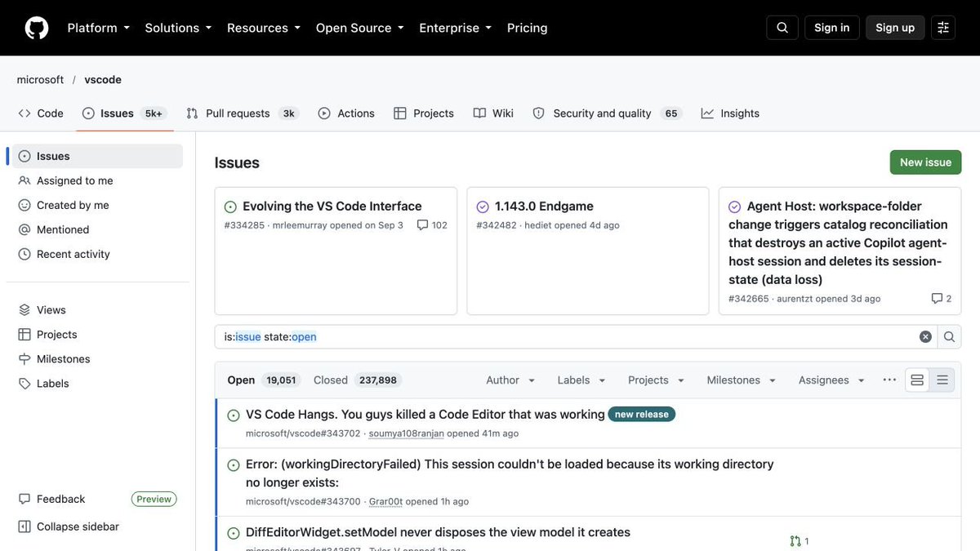Switch to the Code tab

pyautogui.click(x=41, y=113)
